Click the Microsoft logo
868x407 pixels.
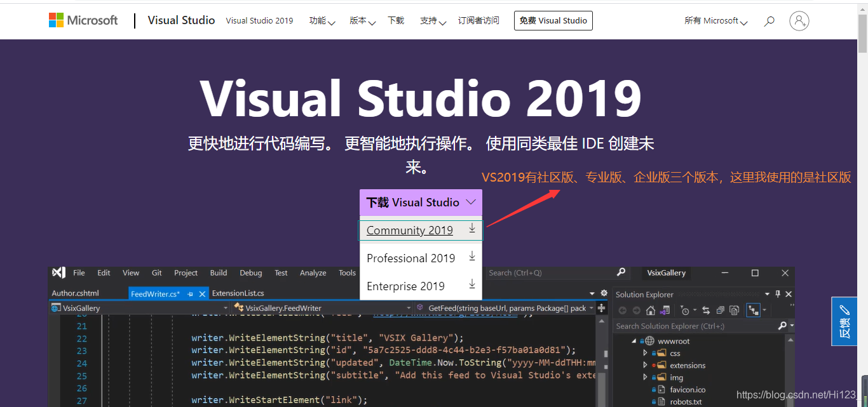pos(83,20)
